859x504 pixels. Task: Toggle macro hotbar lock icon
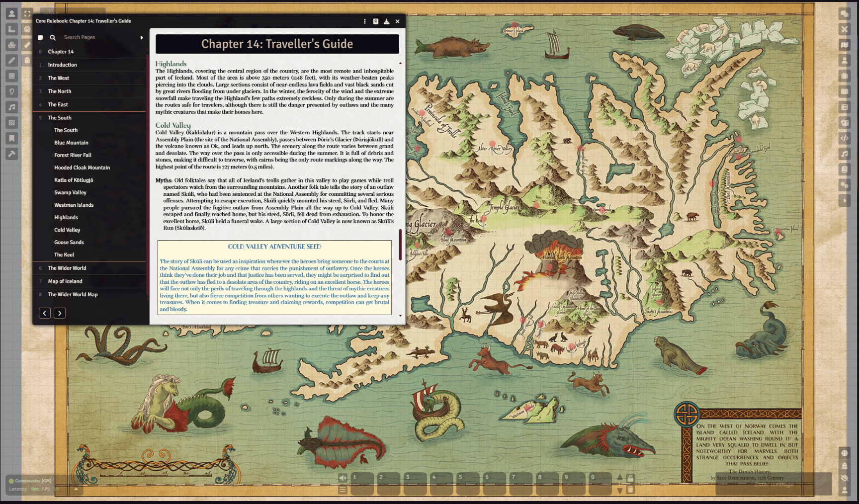coord(630,478)
